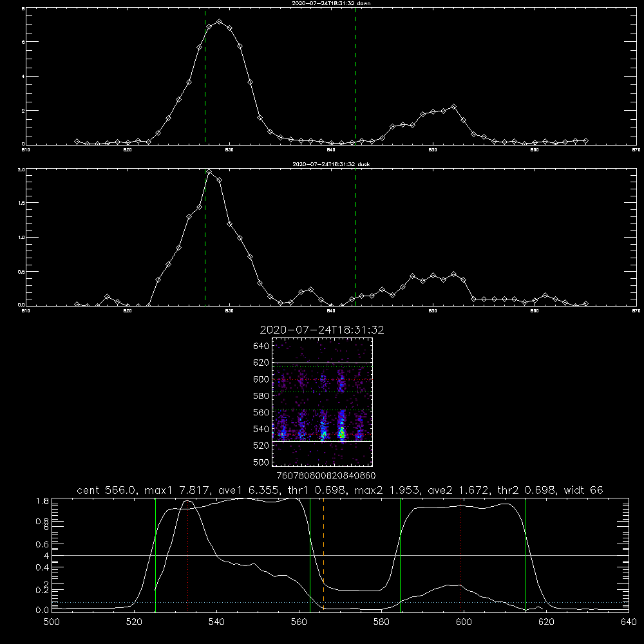644x644 pixels.
Task: Click the large '2020-07-24T18:31:32' title above spectral image
Action: (x=322, y=330)
